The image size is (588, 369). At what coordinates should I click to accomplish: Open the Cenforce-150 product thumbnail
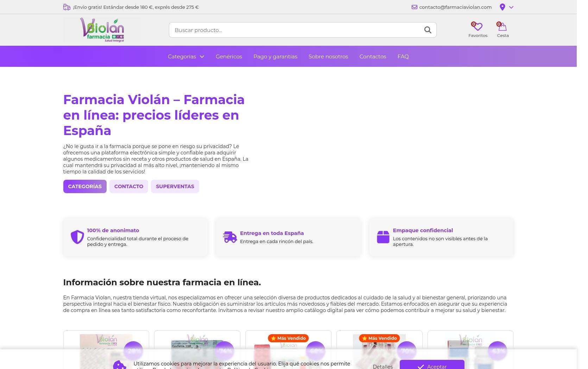pos(197,351)
